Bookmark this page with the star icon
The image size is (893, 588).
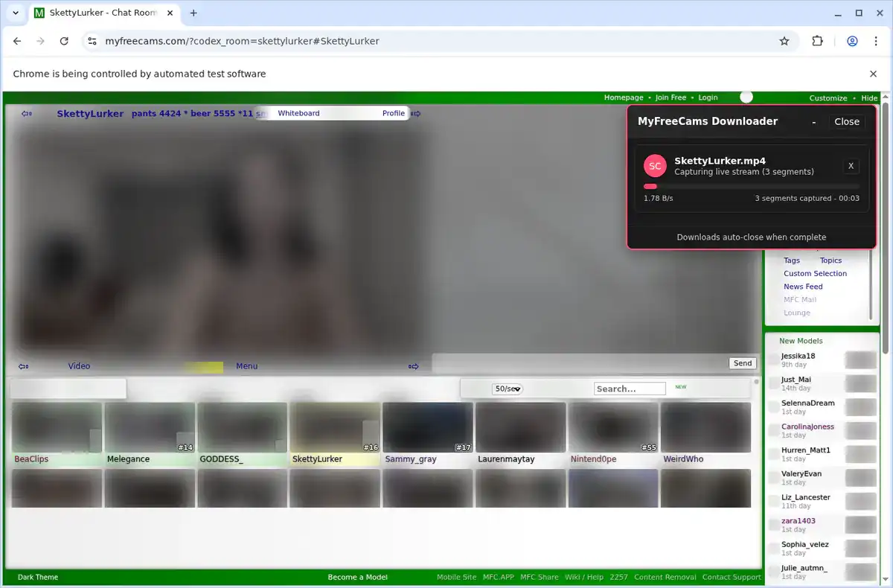click(784, 41)
